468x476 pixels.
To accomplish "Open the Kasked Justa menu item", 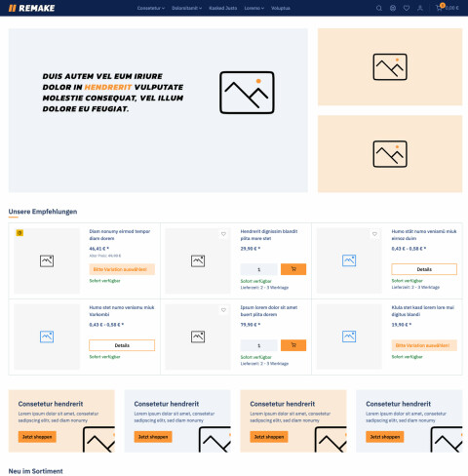I will (x=223, y=8).
